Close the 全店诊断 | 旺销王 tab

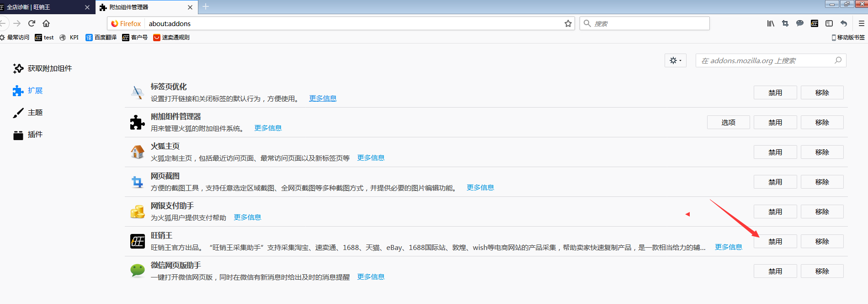(x=87, y=7)
